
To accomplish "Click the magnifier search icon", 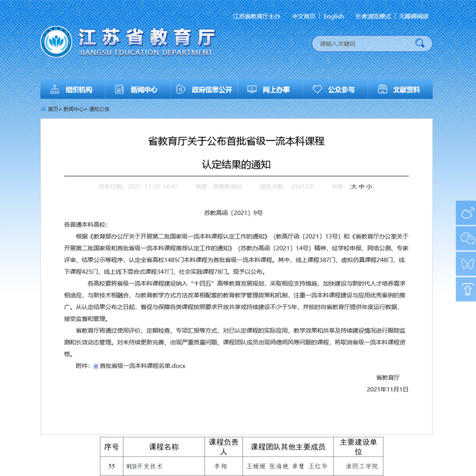I will (x=420, y=43).
